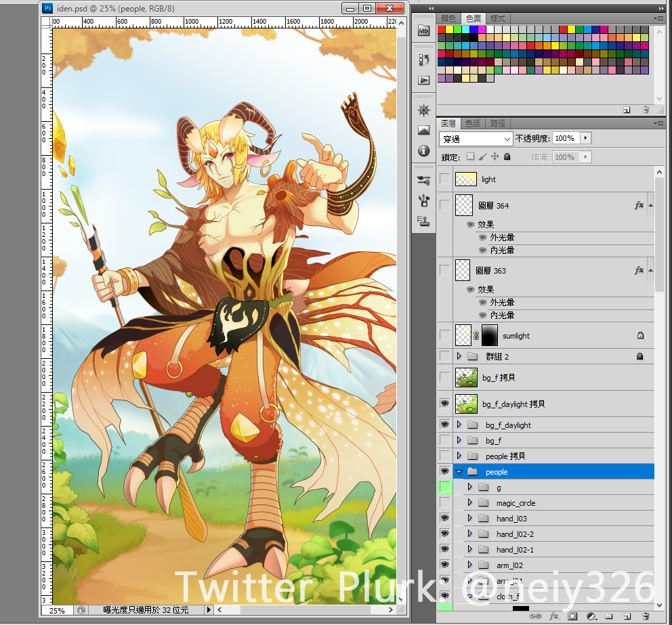Click the opacity percentage field

pos(564,138)
